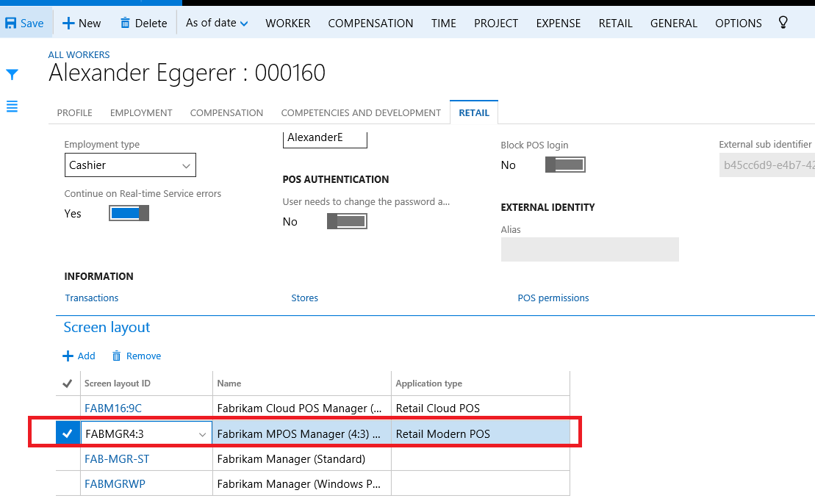Switch to COMPETENCIES AND DEVELOPMENT tab
Screen dimensions: 815x504
click(361, 112)
